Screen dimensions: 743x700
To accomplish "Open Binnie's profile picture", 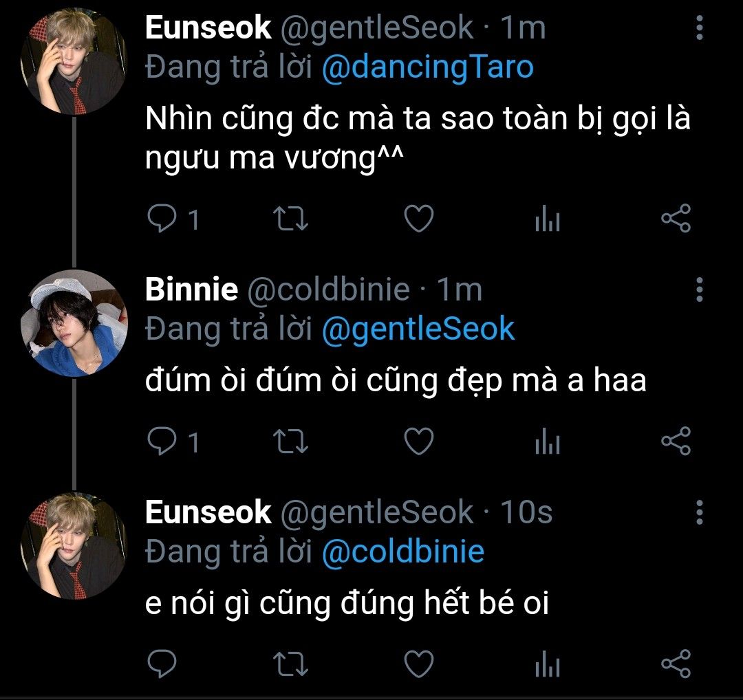I will tap(74, 322).
